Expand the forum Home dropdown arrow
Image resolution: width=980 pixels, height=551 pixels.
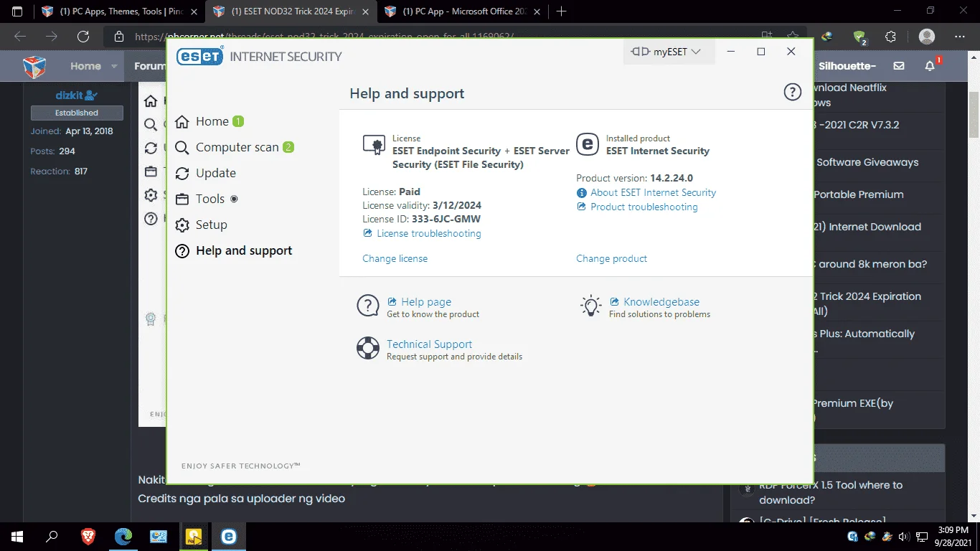114,66
